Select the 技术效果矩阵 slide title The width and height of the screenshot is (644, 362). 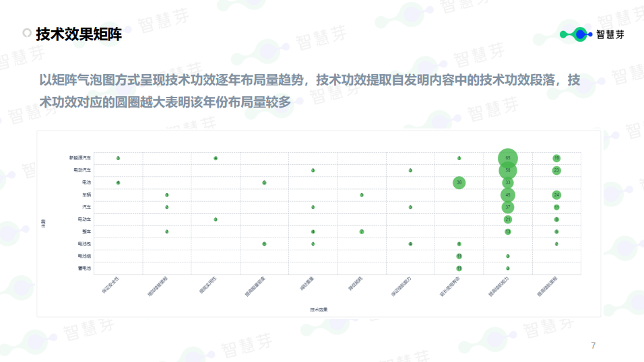(x=79, y=34)
